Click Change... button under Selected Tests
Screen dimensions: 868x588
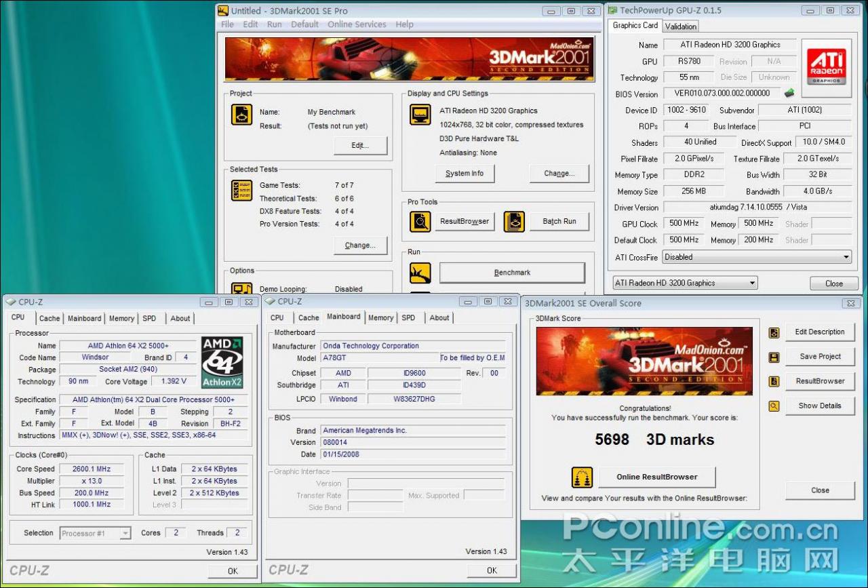(360, 246)
